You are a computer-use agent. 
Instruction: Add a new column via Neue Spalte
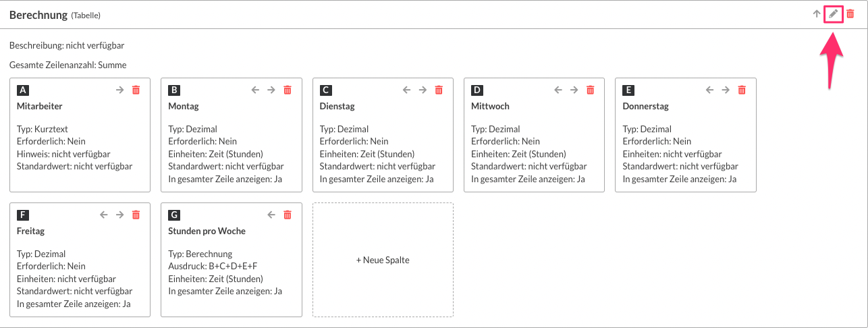(x=383, y=260)
